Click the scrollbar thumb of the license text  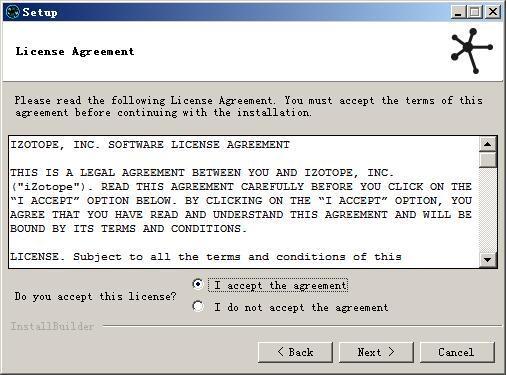pyautogui.click(x=487, y=160)
